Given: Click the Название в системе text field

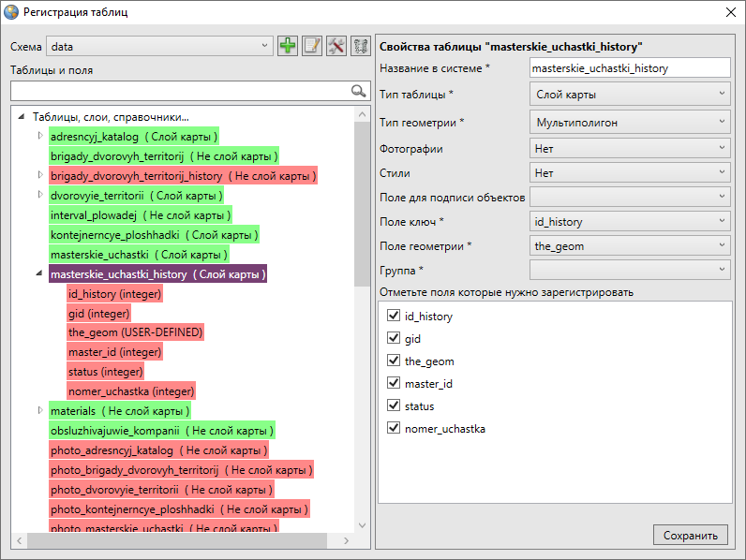Looking at the screenshot, I should [x=629, y=68].
